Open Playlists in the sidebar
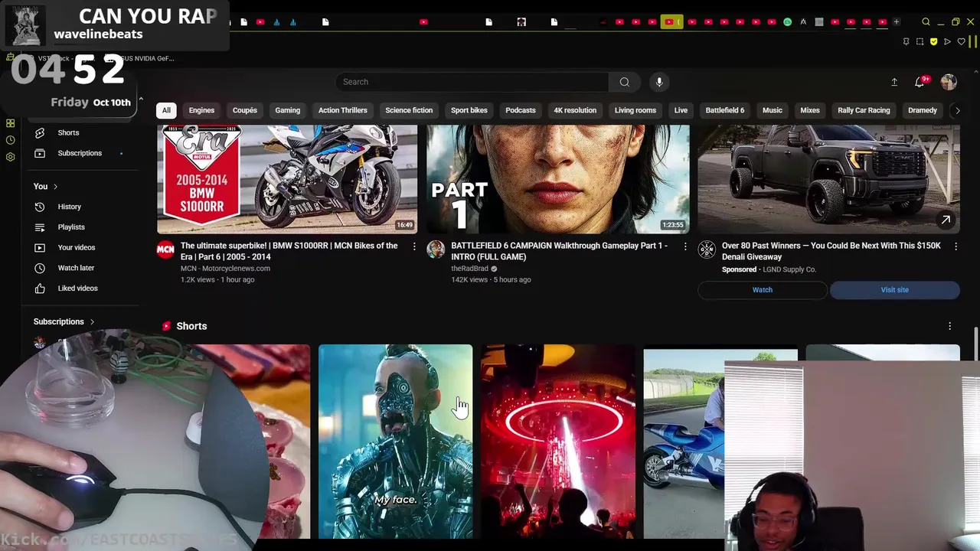This screenshot has height=551, width=980. point(80,227)
